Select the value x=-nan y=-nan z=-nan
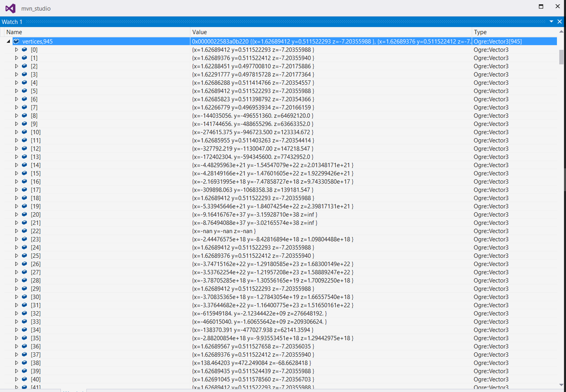Viewport: 566px width, 392px height. 224,231
